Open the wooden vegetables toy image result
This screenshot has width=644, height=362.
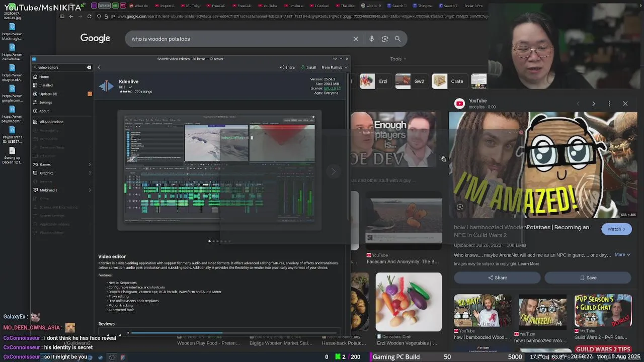(409, 302)
